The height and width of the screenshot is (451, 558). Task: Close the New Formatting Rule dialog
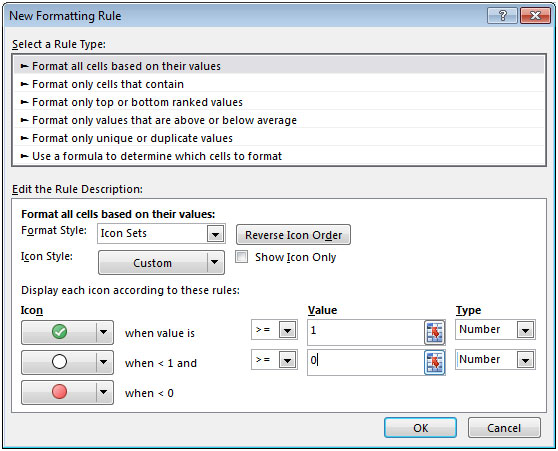point(535,16)
